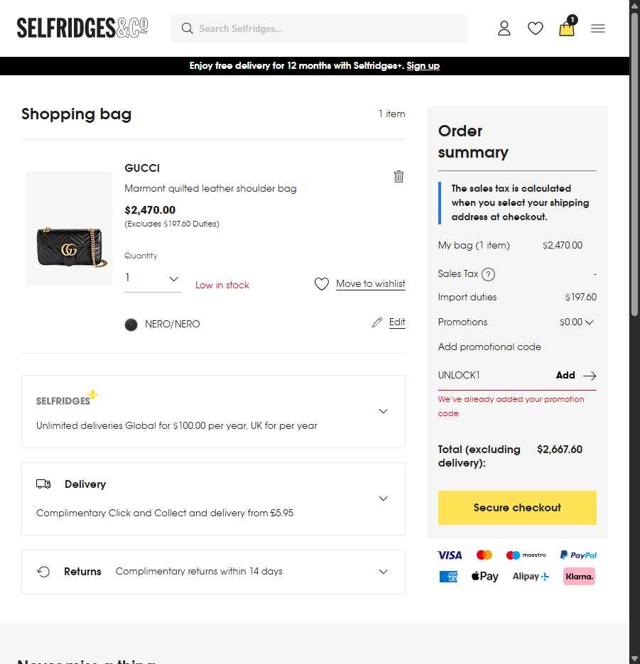
Task: Expand the Returns section
Action: (x=383, y=572)
